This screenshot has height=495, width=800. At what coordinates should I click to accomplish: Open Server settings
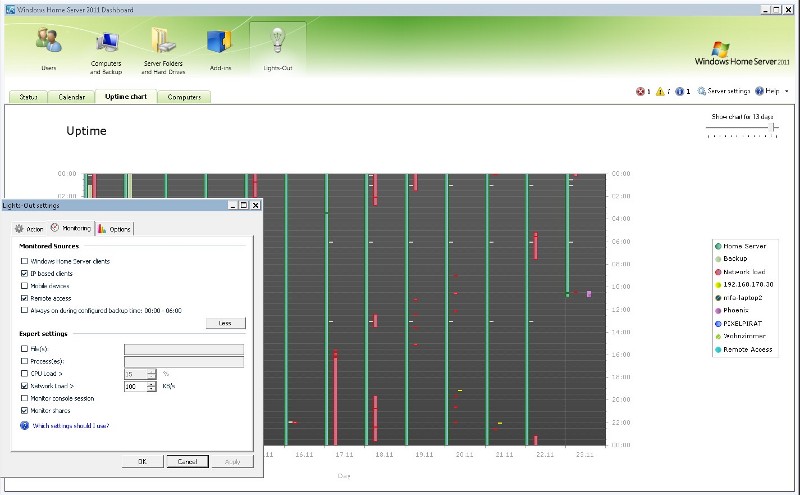(x=723, y=91)
